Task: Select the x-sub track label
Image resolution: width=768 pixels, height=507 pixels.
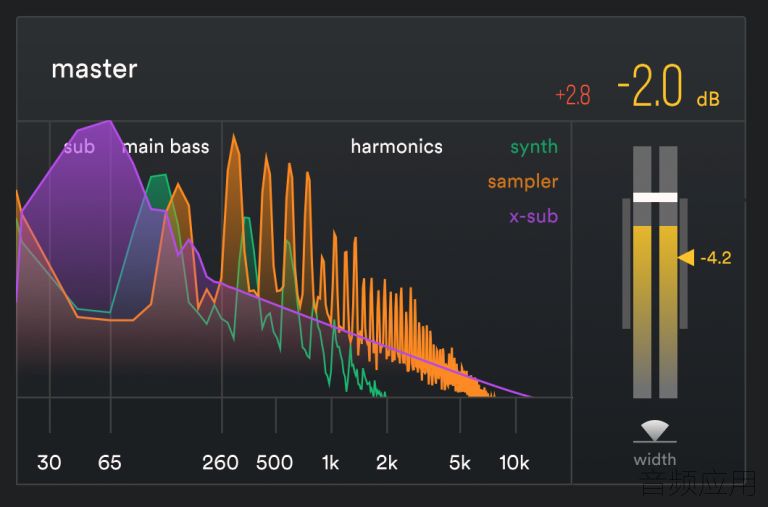Action: (x=533, y=216)
